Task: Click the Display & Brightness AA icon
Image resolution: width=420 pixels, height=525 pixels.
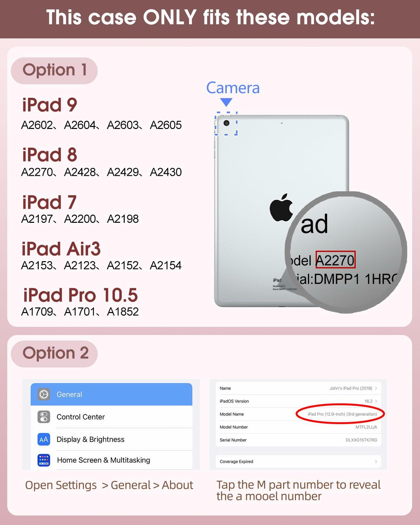Action: [44, 439]
